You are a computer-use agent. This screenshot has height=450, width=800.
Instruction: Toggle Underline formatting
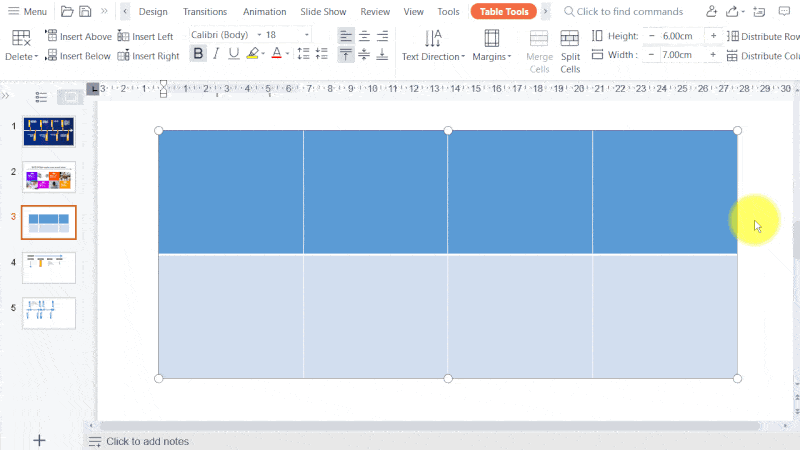(234, 53)
